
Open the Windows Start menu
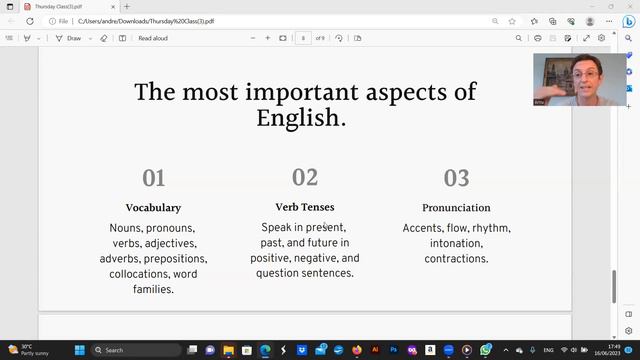[80, 350]
